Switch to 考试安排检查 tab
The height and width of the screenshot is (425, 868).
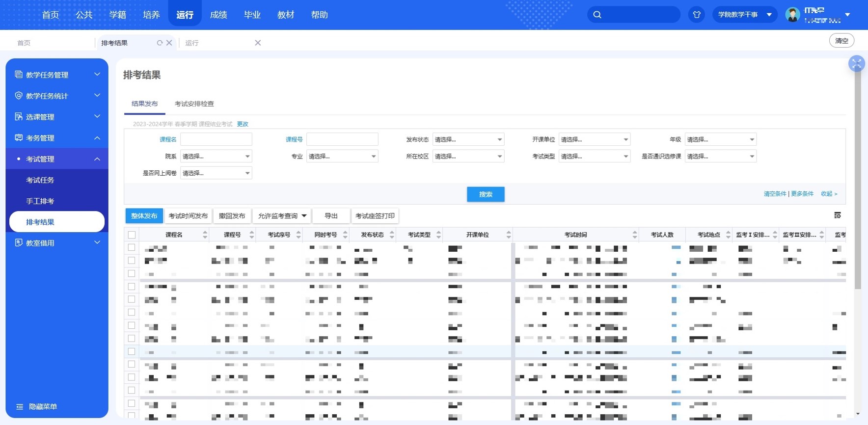[x=194, y=104]
